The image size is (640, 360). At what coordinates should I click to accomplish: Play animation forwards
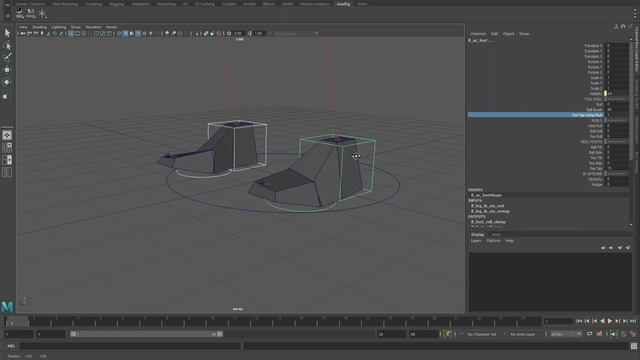point(610,321)
